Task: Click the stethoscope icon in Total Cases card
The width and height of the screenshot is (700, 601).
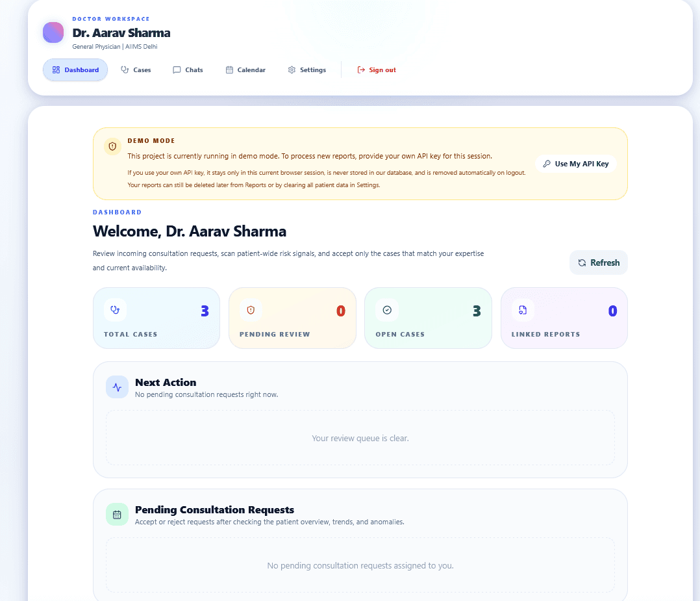Action: click(115, 310)
